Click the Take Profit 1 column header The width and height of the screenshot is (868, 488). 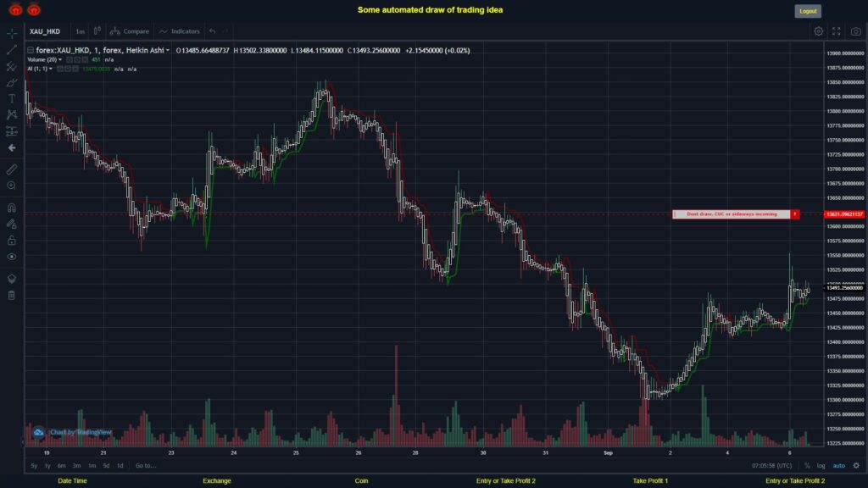coord(650,481)
